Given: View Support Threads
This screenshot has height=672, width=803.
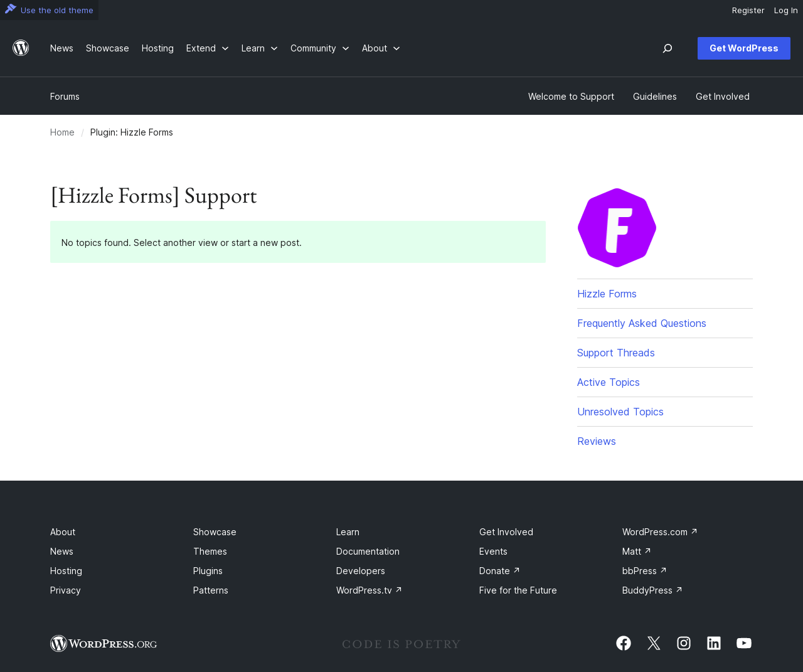Looking at the screenshot, I should click(616, 353).
